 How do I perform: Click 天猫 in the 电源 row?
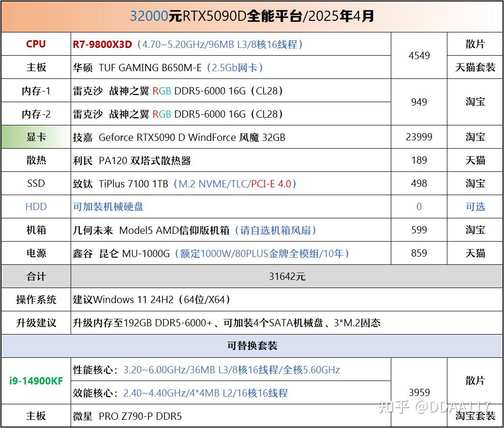[475, 253]
